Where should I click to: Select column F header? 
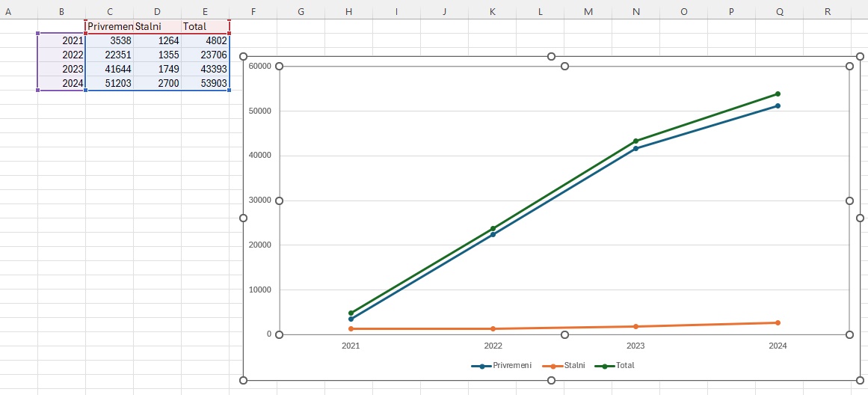(x=253, y=11)
